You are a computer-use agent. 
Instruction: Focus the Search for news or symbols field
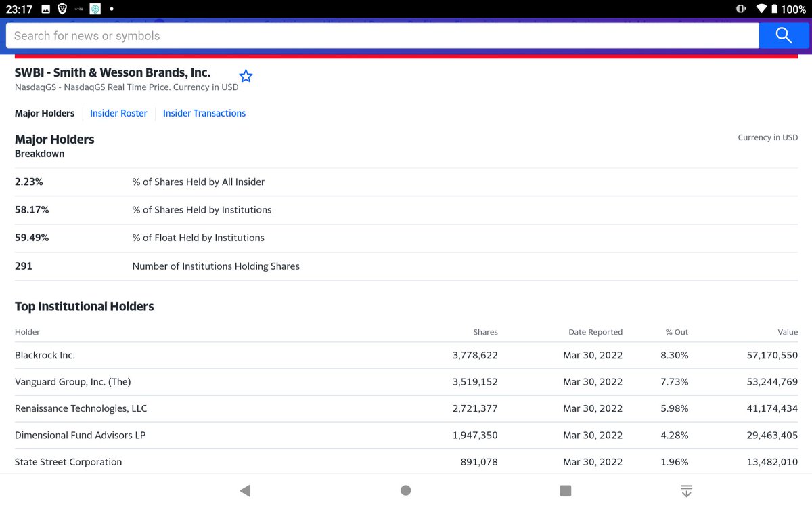pyautogui.click(x=382, y=36)
